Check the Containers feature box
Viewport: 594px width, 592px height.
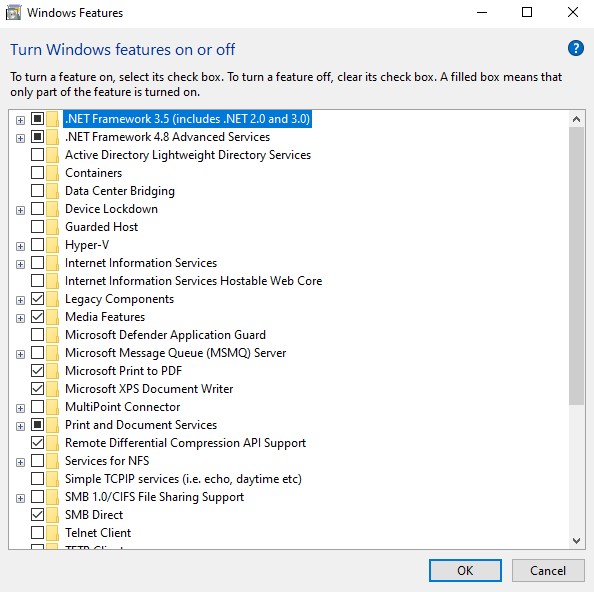click(x=38, y=172)
